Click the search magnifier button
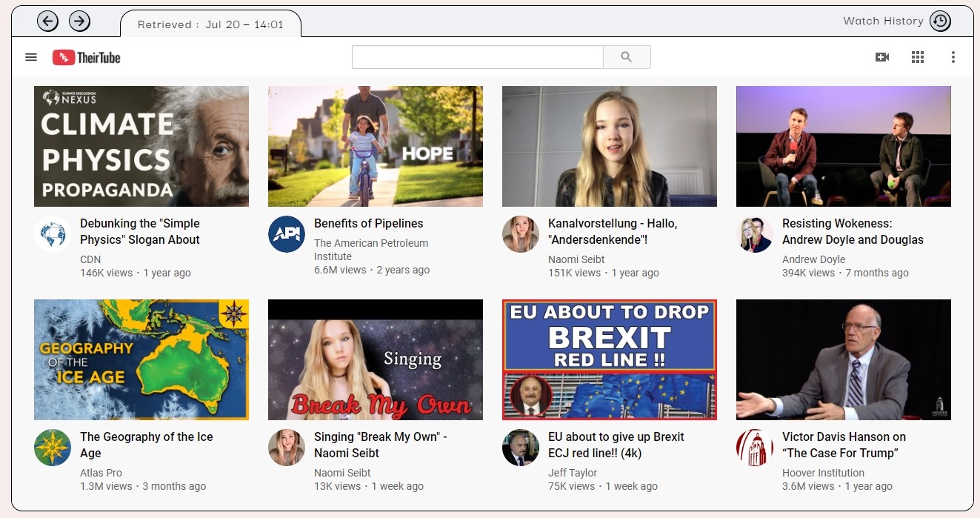This screenshot has height=518, width=980. pyautogui.click(x=627, y=57)
